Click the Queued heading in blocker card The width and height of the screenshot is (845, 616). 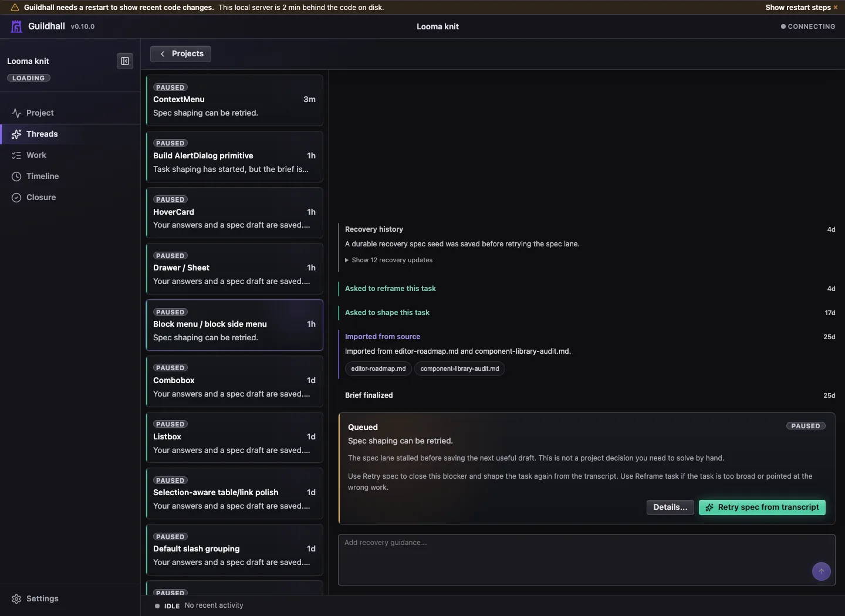363,427
